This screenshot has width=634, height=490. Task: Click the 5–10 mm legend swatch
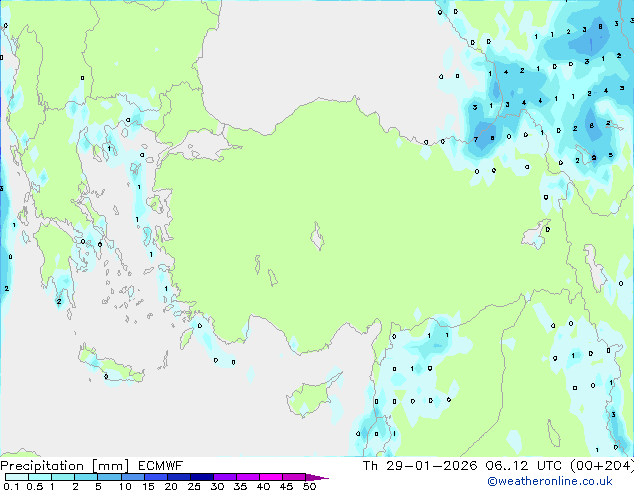pyautogui.click(x=109, y=477)
